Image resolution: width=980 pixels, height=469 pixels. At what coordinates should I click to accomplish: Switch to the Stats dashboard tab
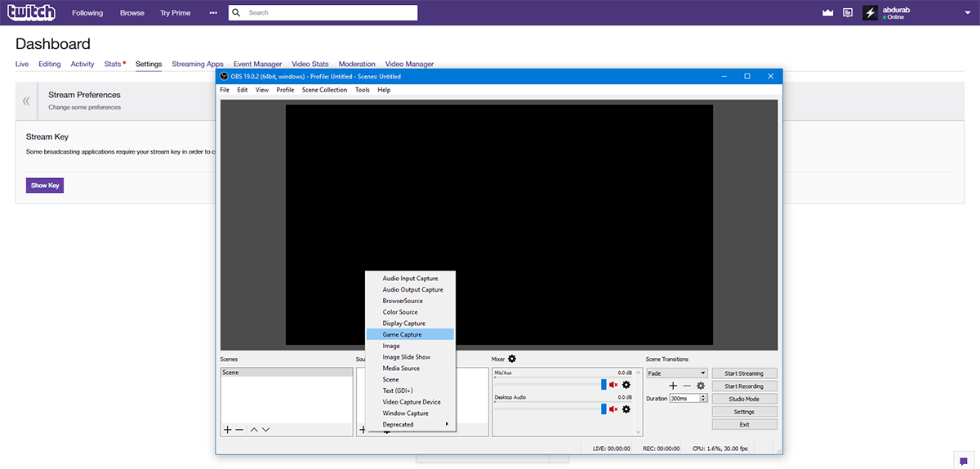coord(114,64)
